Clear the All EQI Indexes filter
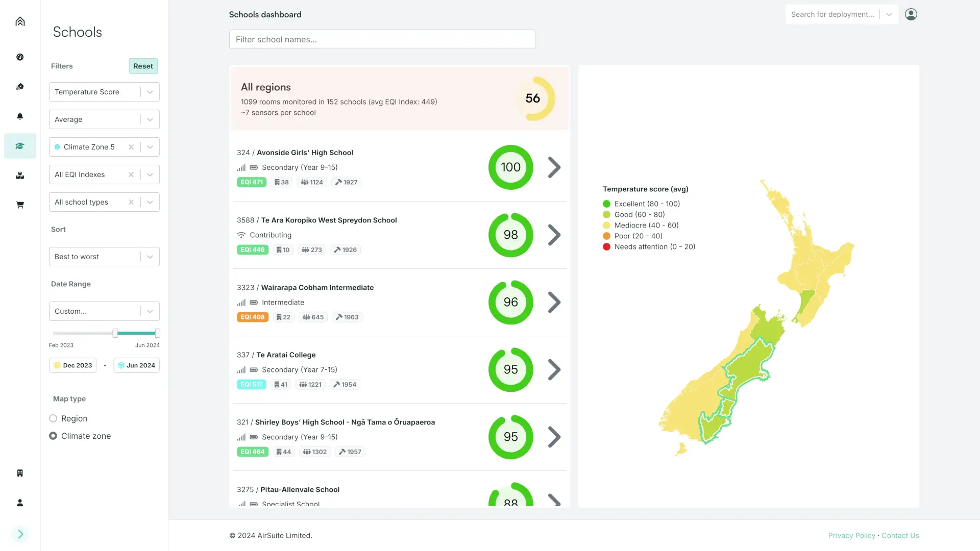Image resolution: width=980 pixels, height=551 pixels. pos(131,174)
